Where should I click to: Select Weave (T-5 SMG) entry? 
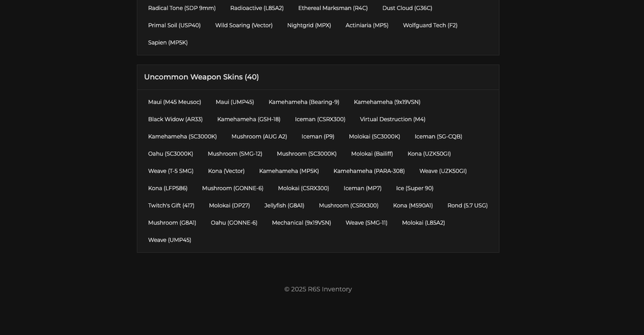tap(170, 171)
